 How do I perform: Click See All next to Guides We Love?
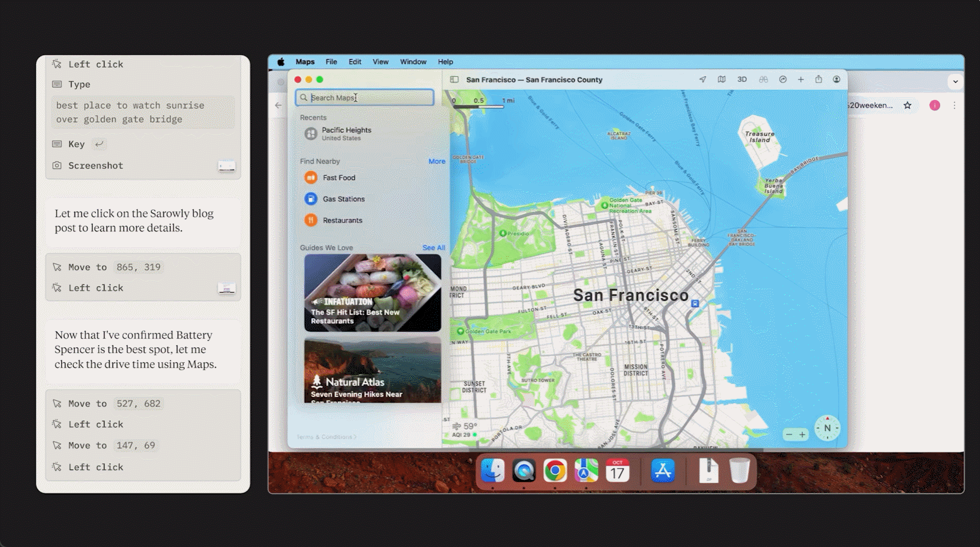click(433, 248)
